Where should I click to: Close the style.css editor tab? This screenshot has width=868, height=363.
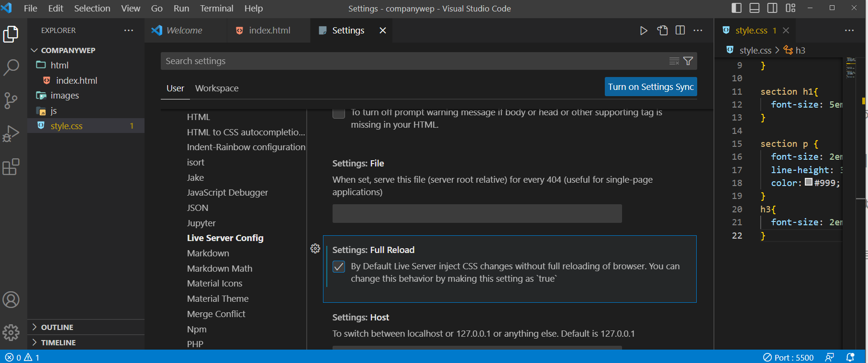tap(786, 31)
